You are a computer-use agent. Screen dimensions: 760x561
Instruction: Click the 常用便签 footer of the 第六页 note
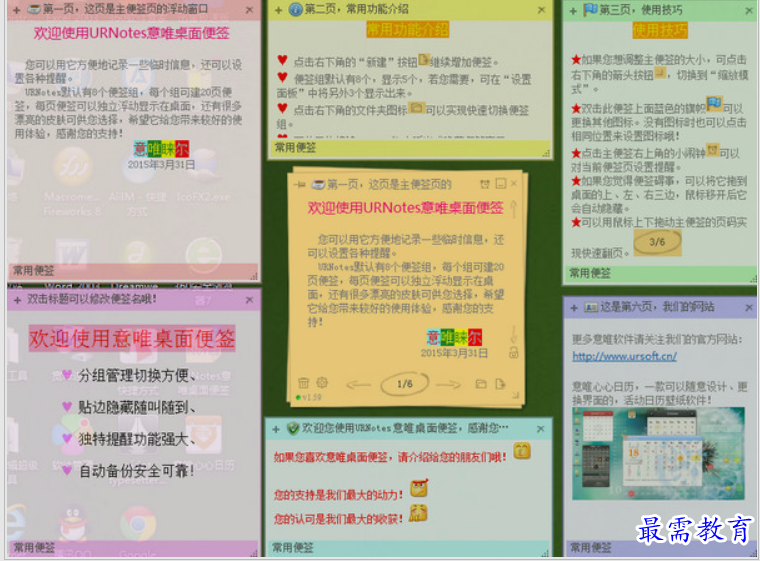590,548
